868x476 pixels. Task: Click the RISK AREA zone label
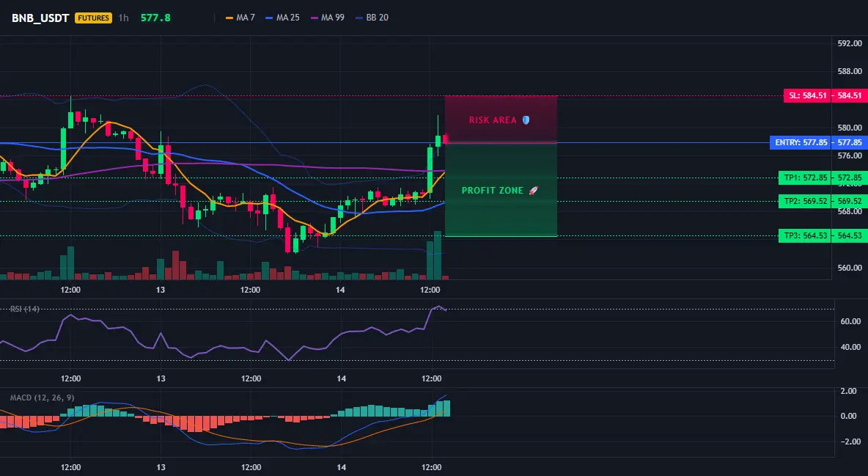pos(493,120)
